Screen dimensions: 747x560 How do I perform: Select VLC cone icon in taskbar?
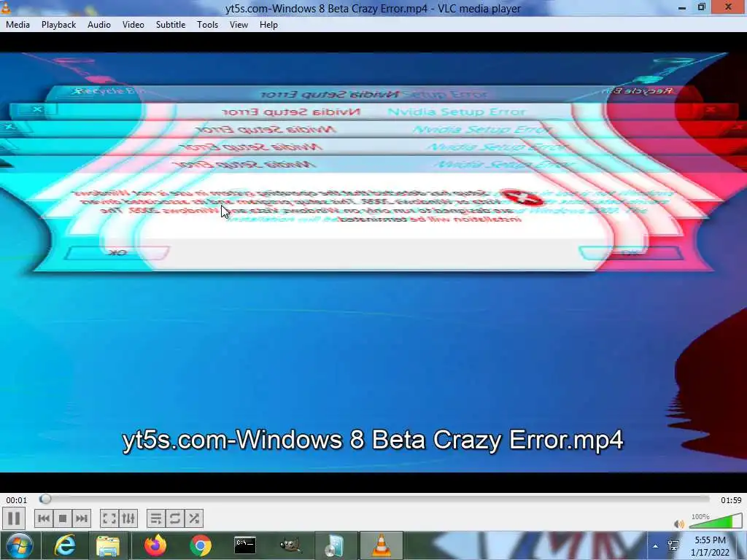(x=381, y=545)
